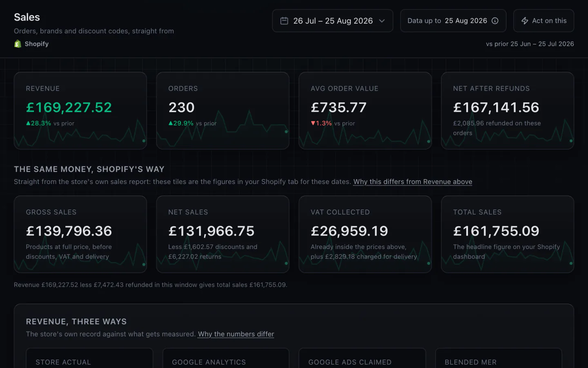Click the 29.9% vs prior orders change
This screenshot has height=368, width=588.
click(193, 123)
